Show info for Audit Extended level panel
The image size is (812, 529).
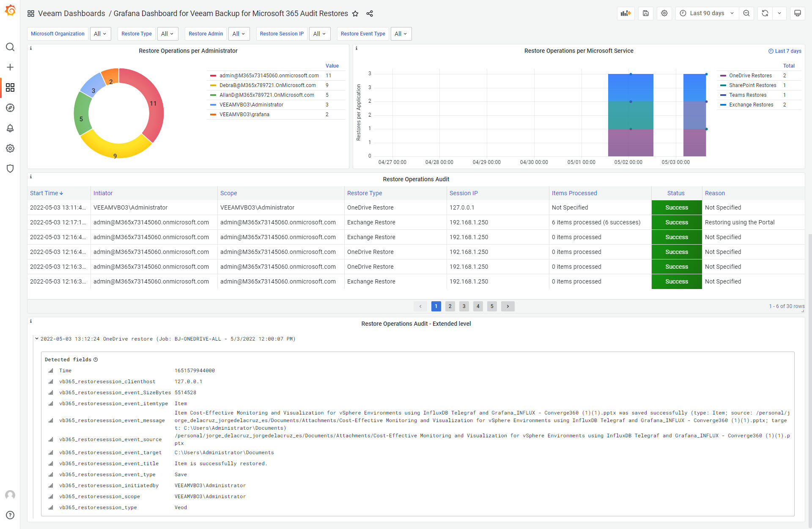pos(31,321)
